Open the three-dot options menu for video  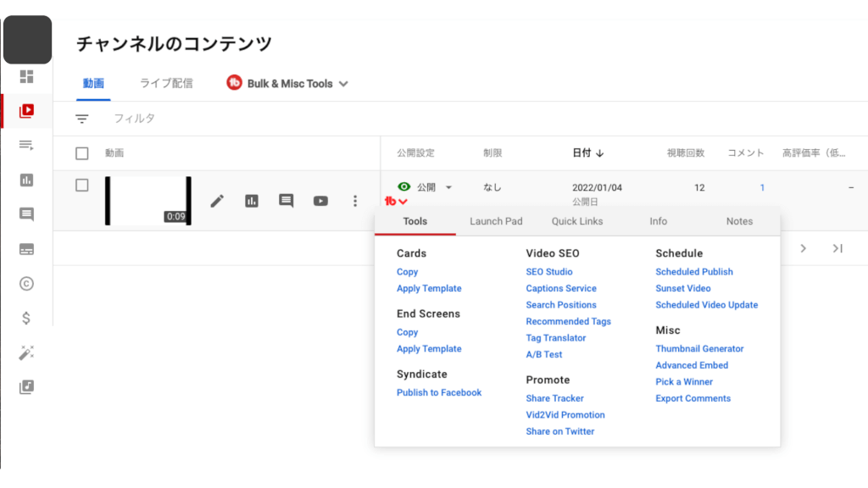click(355, 201)
